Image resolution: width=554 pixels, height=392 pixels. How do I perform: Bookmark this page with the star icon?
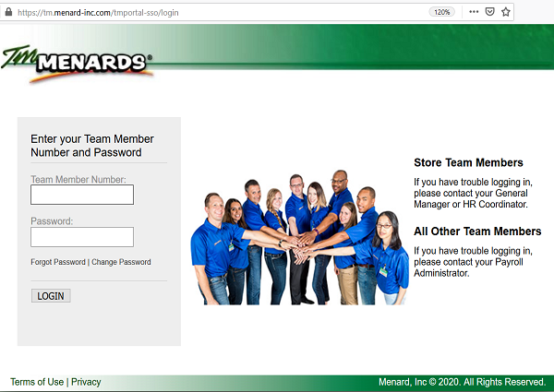click(x=506, y=12)
